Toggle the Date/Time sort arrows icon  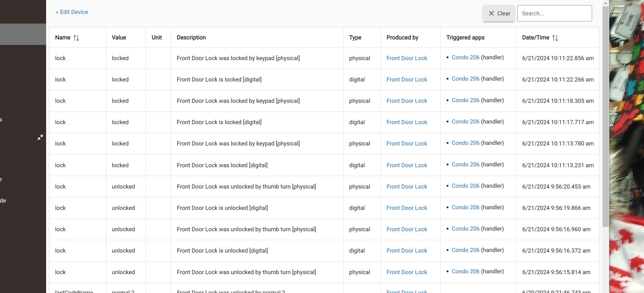point(555,38)
